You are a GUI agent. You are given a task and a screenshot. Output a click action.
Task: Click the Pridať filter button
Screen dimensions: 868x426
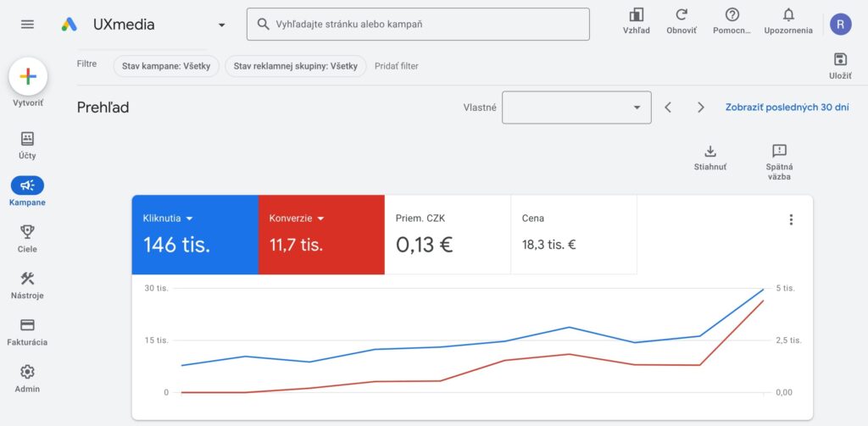point(397,66)
